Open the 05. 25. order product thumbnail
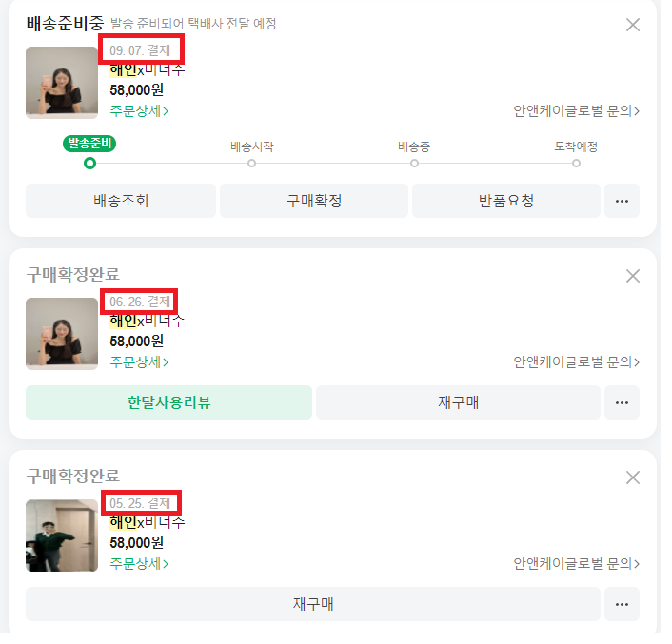672x644 pixels. point(62,536)
